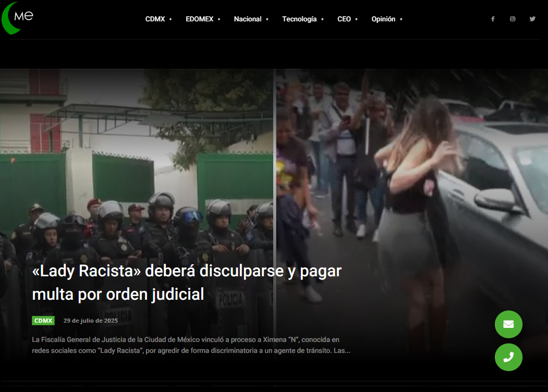
Task: Expand the plus next to Nacional
Action: (267, 19)
